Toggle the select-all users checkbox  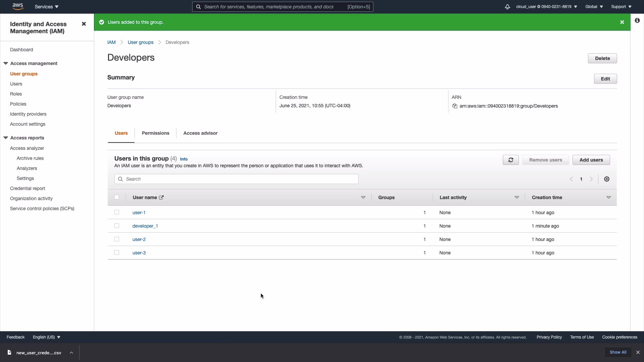pos(117,197)
